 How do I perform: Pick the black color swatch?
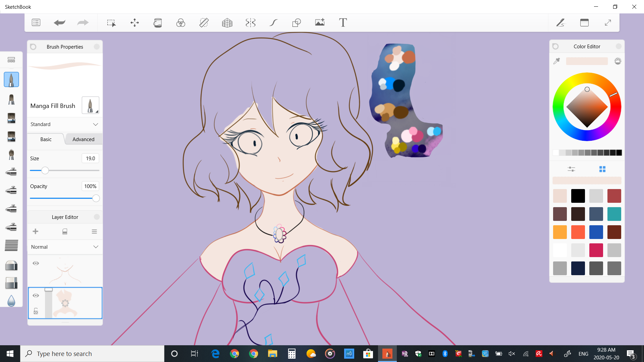578,196
